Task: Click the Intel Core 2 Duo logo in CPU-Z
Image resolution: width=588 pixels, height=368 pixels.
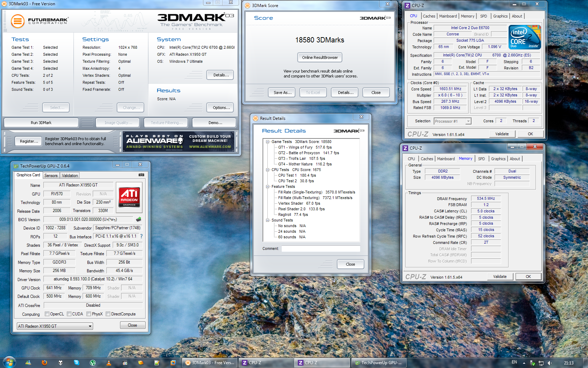Action: coord(525,37)
